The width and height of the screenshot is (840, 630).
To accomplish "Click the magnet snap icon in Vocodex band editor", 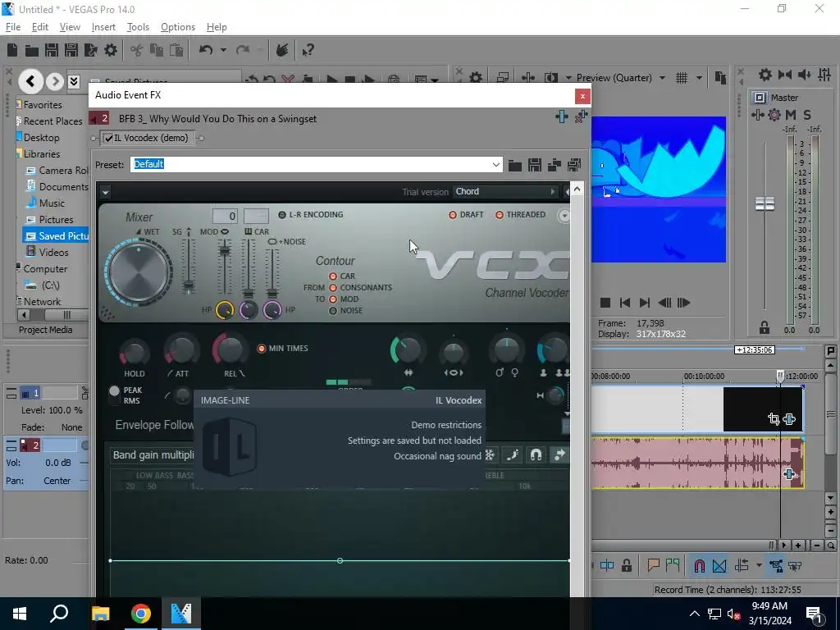I will coord(536,454).
